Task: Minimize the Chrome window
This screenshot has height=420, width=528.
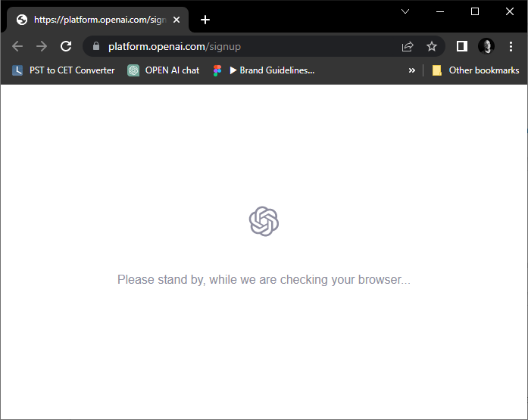Action: 440,11
